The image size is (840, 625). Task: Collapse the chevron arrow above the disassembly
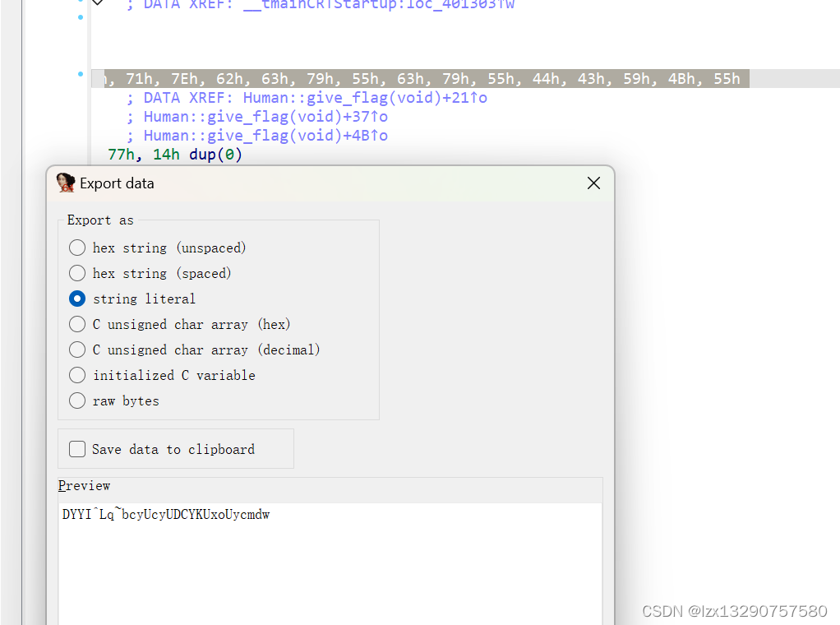pos(97,3)
